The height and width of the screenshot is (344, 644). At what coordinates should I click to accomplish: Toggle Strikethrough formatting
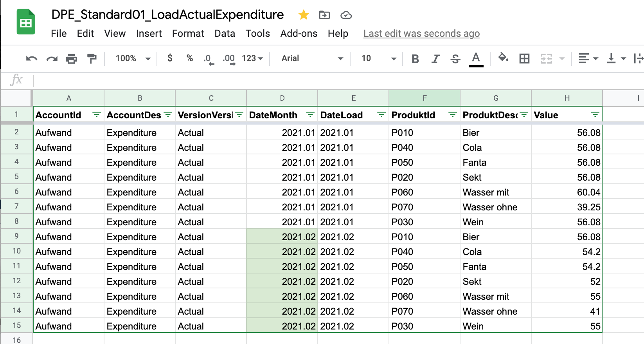coord(455,59)
